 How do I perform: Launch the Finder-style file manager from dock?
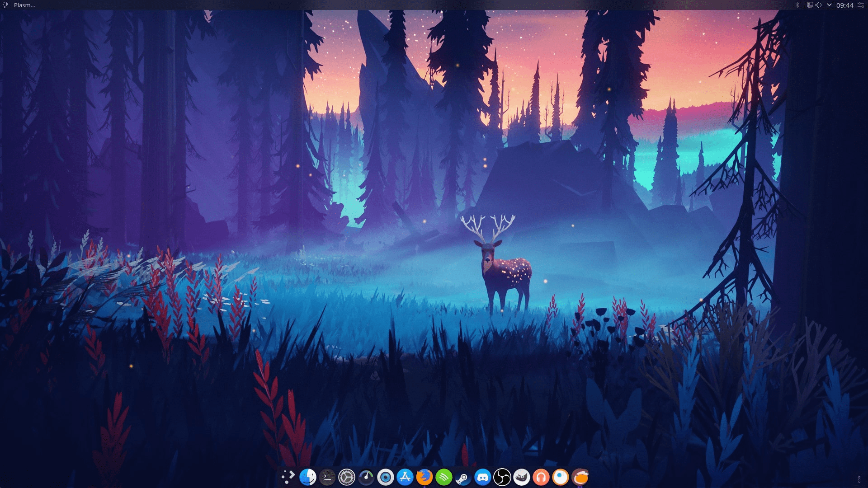pos(307,477)
